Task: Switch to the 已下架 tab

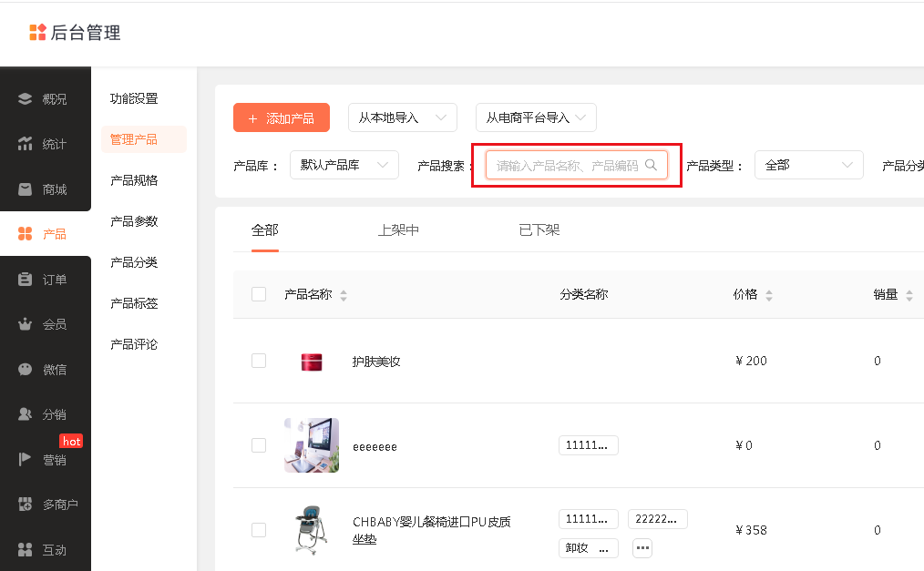Action: coord(539,230)
